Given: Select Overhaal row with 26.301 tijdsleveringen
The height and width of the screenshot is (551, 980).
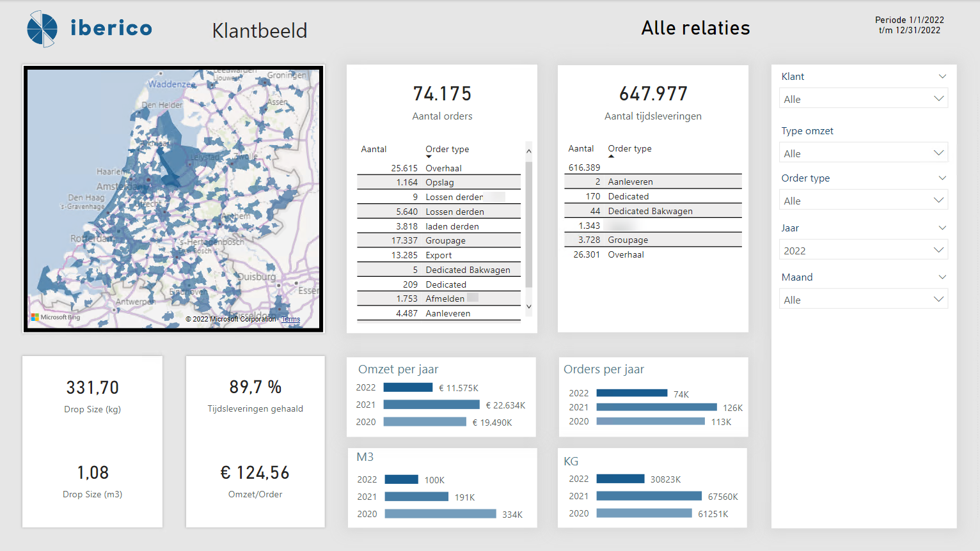Looking at the screenshot, I should point(653,254).
